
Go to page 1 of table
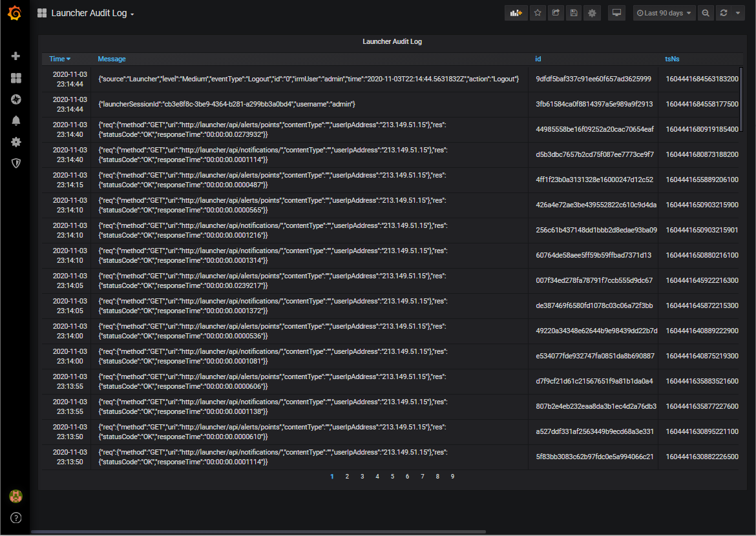(331, 476)
